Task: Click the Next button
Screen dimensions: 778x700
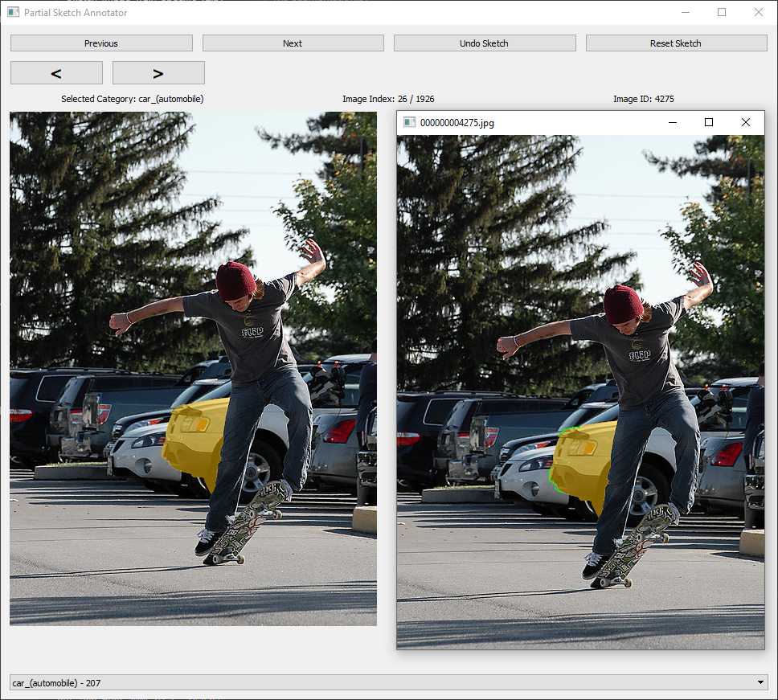Action: (293, 43)
